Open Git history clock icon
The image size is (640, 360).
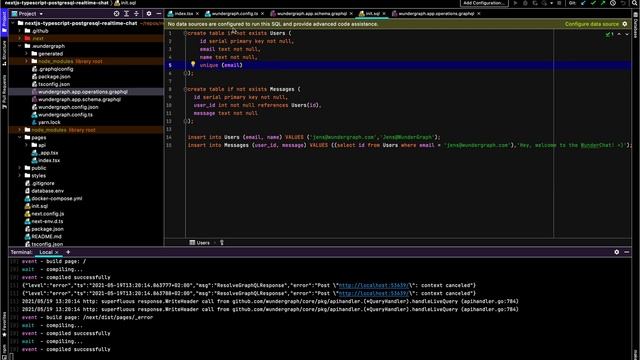(613, 3)
